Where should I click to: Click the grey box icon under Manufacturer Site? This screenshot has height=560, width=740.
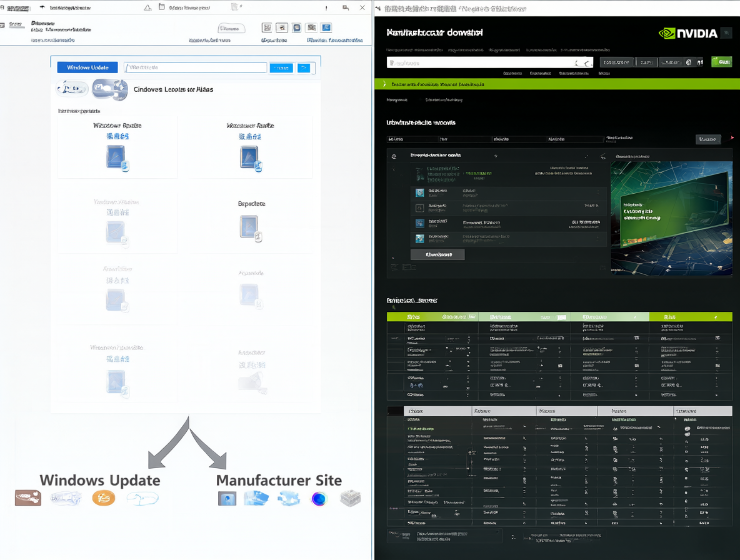350,498
